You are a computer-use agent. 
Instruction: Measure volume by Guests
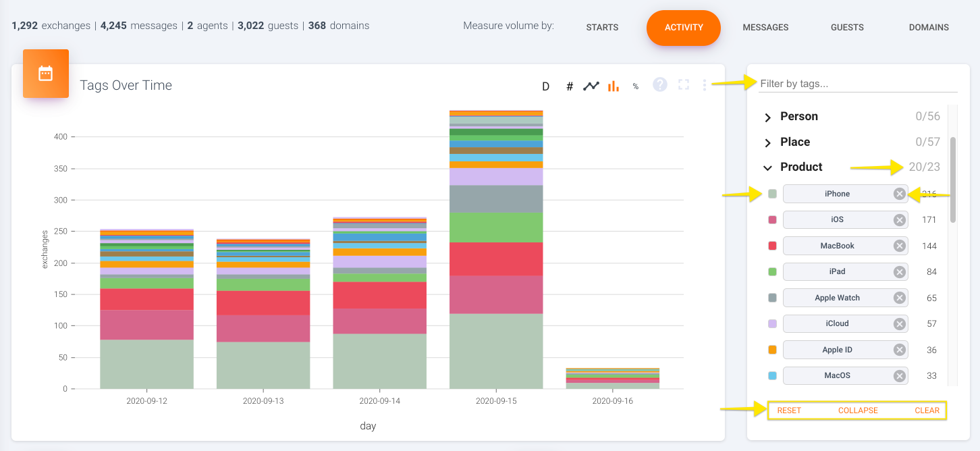[847, 28]
